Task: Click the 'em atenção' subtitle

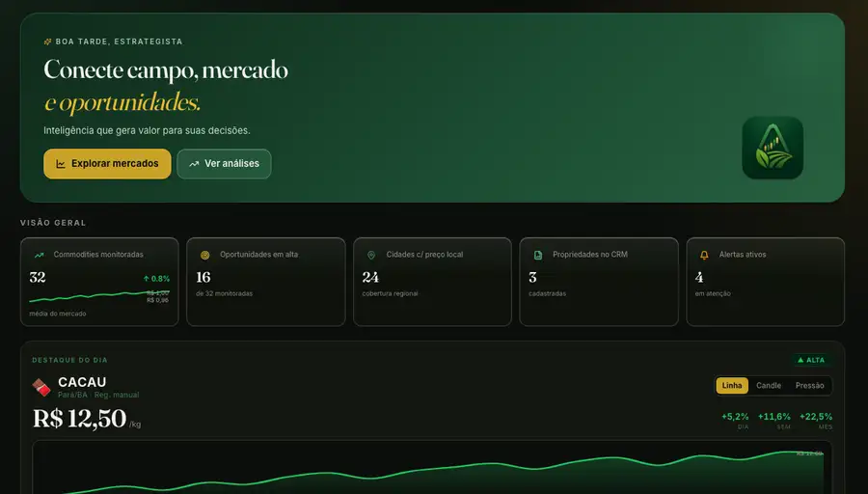Action: (713, 293)
